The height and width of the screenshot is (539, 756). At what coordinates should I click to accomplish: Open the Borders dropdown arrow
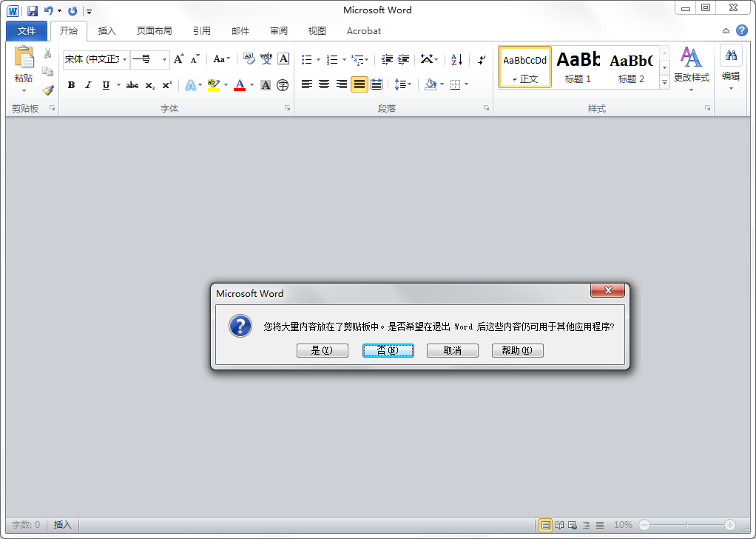pos(466,85)
